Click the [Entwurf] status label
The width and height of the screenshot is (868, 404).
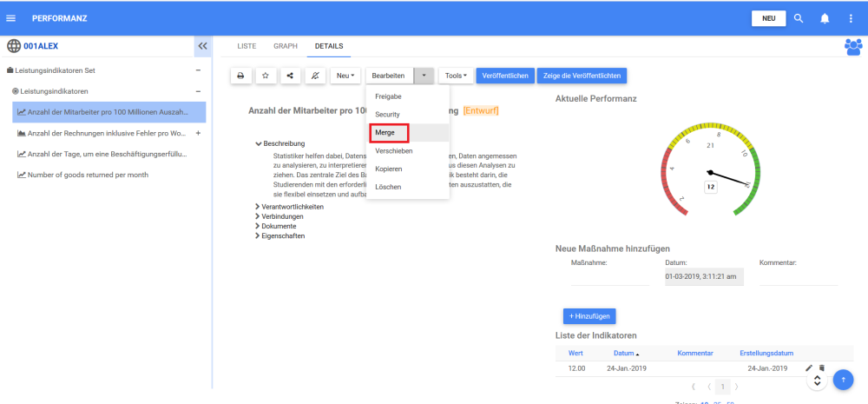click(x=481, y=111)
